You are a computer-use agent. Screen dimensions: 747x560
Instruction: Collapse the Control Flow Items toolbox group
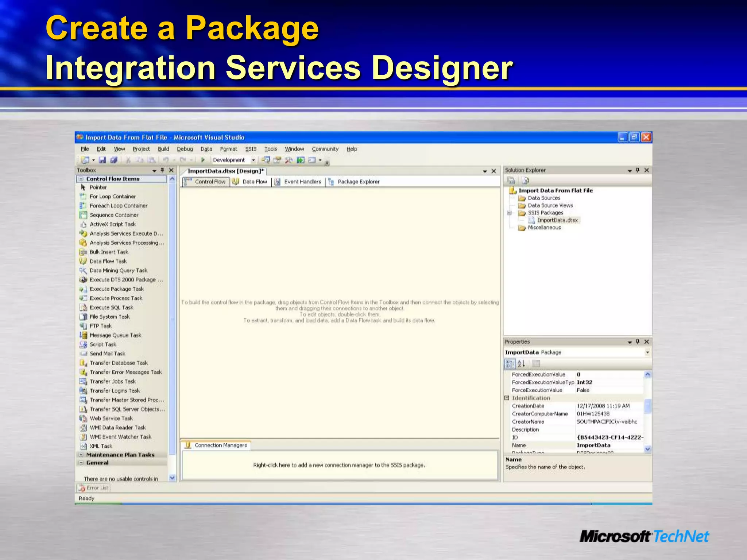tap(81, 179)
